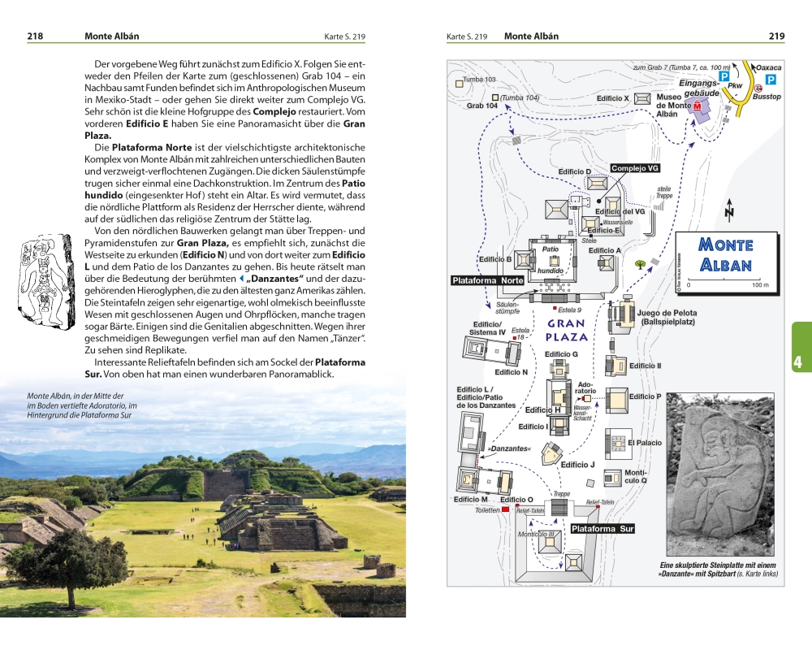Click the green tree icon on map
Viewport: 812px width, 650px height.
[640, 263]
